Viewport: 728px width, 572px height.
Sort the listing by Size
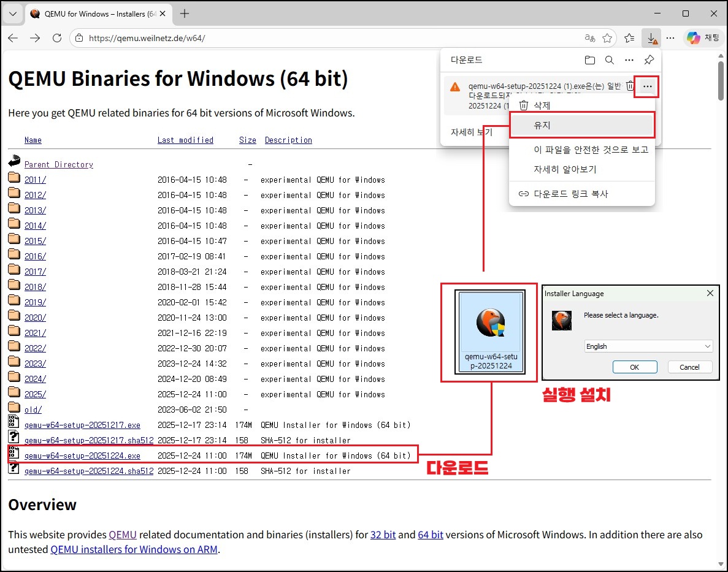247,140
